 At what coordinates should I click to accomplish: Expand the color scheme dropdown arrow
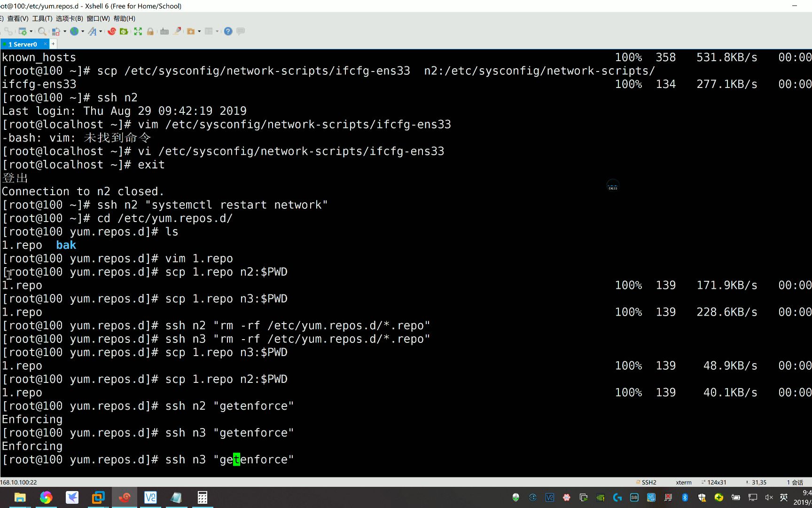pos(65,32)
